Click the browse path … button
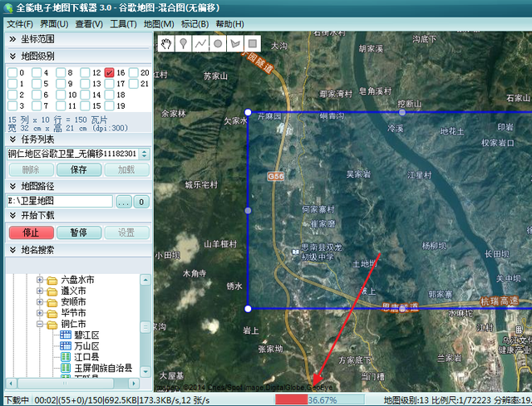This screenshot has height=406, width=532. click(124, 202)
